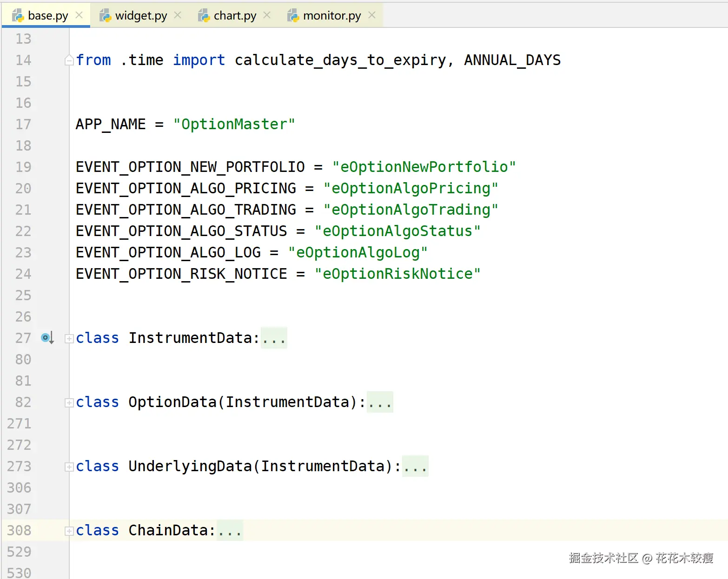This screenshot has height=579, width=728.
Task: Open the monitor.py tab
Action: tap(331, 15)
